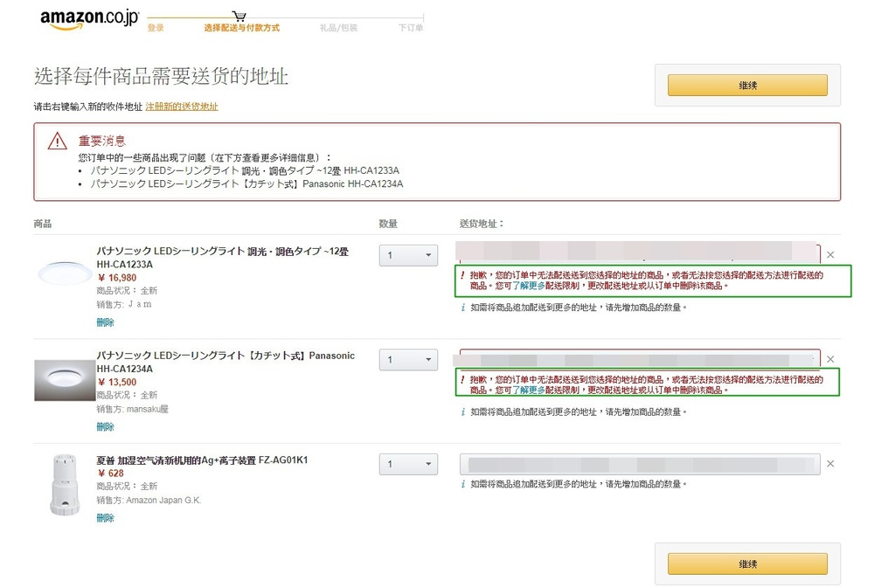Click product title 夏普 加湿空气清新机用的Ag+离子装置
Screen dimensions: 895x588
pos(202,460)
